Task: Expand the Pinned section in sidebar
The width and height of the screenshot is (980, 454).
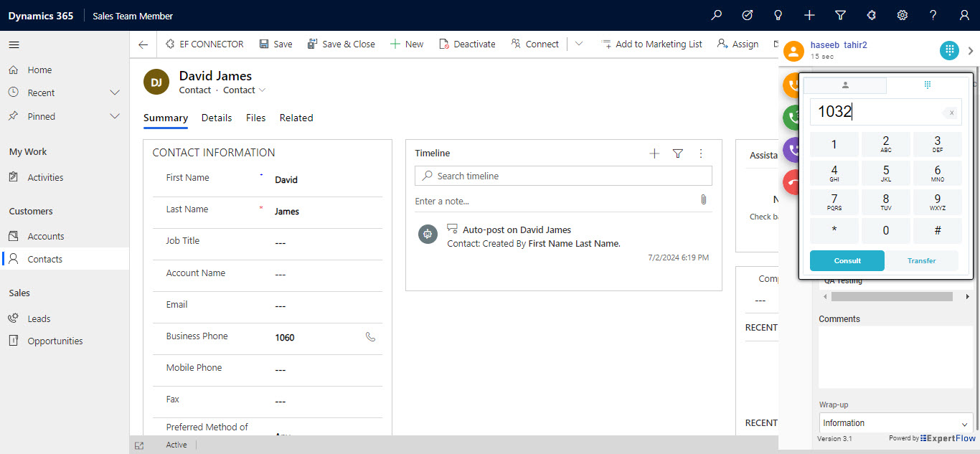Action: coord(114,116)
